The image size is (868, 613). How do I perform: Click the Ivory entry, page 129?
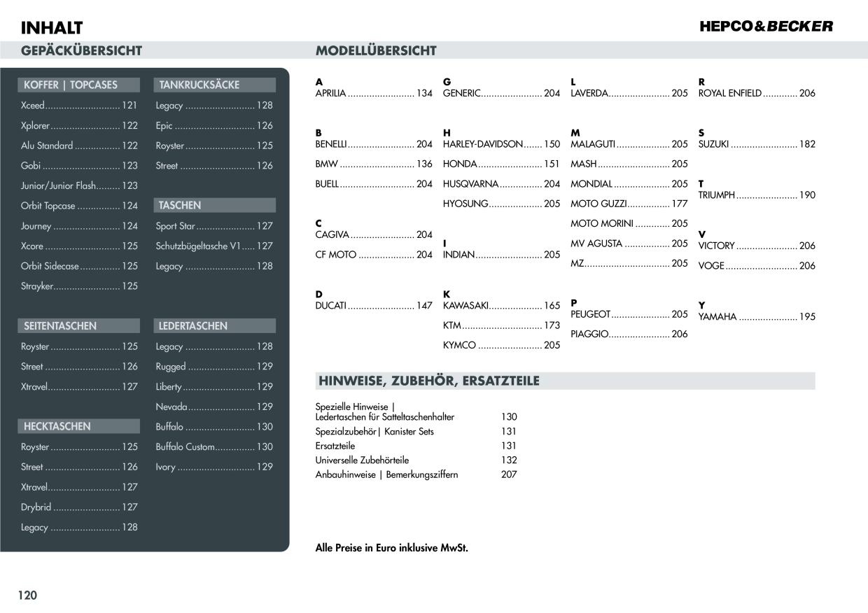click(x=214, y=467)
